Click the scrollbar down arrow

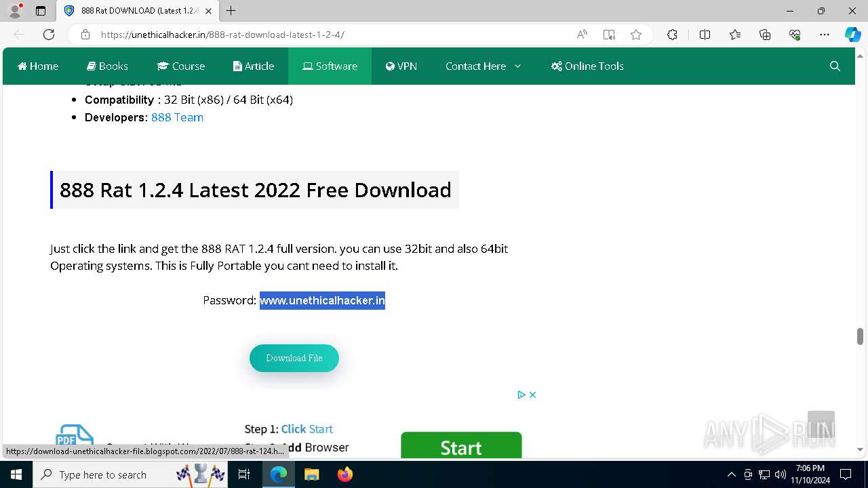(x=860, y=449)
